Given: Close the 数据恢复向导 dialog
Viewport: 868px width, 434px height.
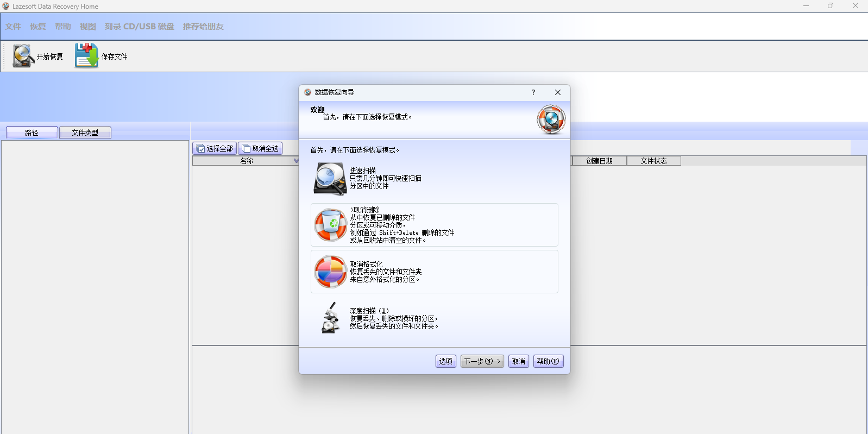Looking at the screenshot, I should click(x=558, y=92).
